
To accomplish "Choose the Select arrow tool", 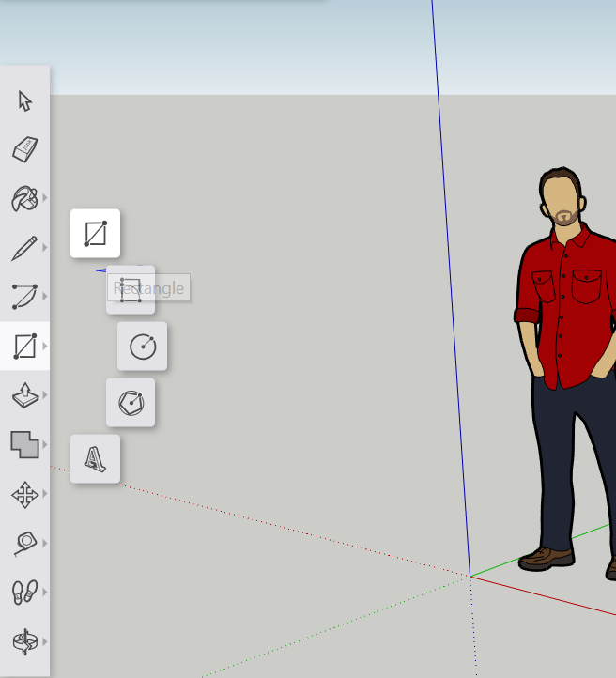I will pos(24,100).
